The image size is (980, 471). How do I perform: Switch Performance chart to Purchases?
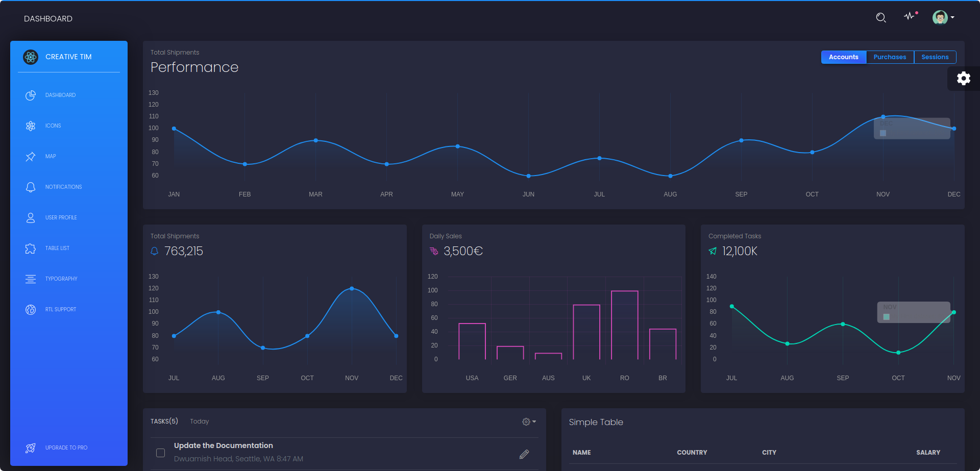pyautogui.click(x=890, y=57)
